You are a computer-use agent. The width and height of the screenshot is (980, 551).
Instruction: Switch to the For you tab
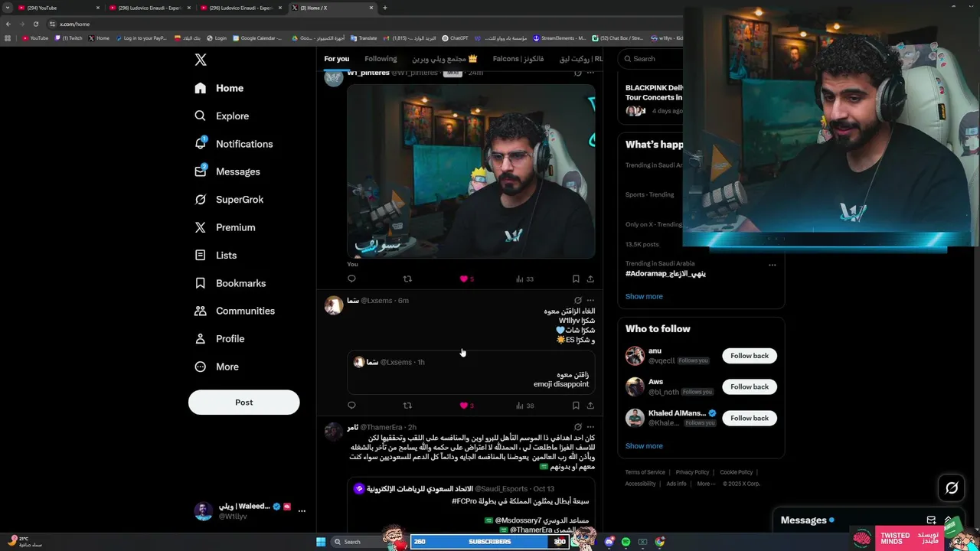pyautogui.click(x=336, y=59)
